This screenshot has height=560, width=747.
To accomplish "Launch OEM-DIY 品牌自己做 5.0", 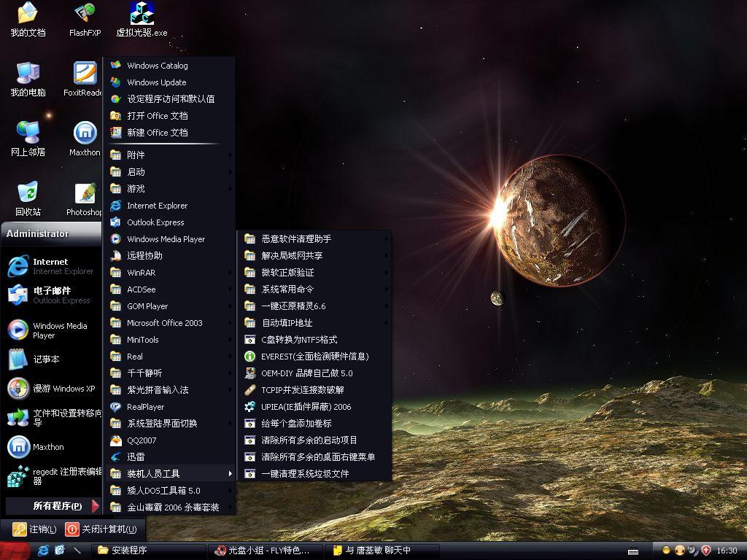I will pyautogui.click(x=314, y=373).
